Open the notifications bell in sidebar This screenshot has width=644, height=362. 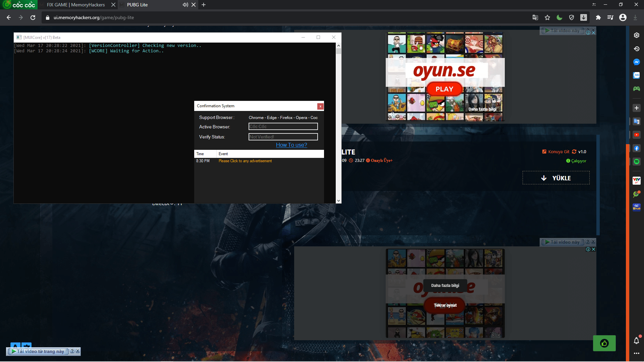coord(637,341)
